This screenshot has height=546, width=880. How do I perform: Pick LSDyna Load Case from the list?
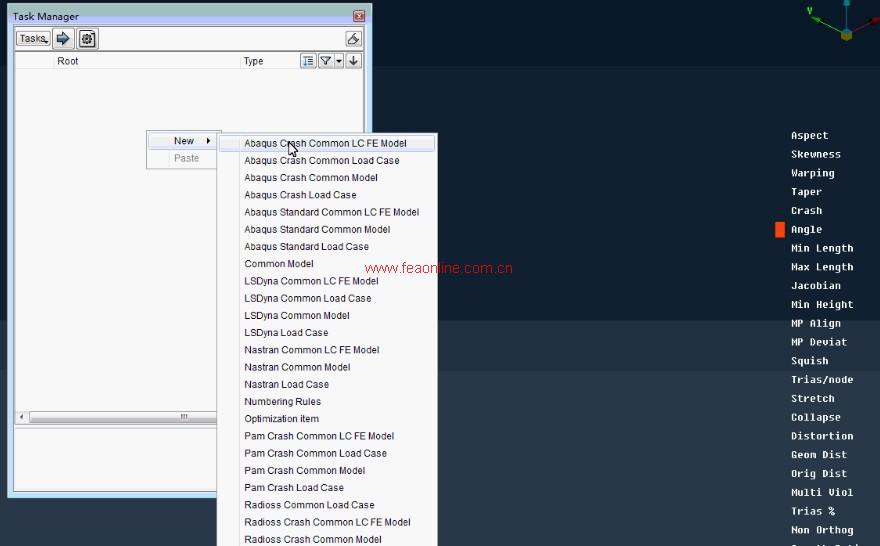coord(286,333)
